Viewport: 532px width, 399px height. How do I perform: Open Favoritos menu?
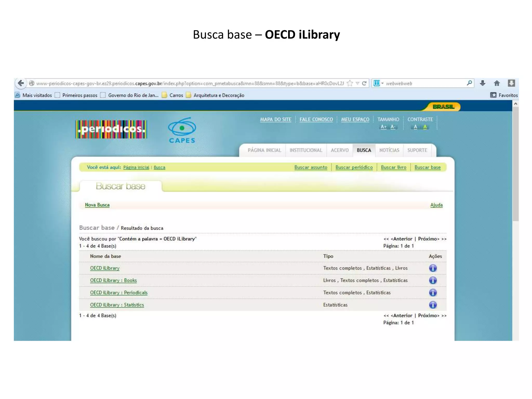pos(504,95)
